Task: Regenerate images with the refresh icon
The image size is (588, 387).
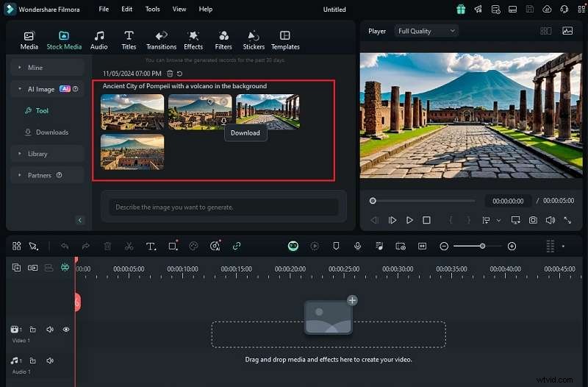Action: (x=179, y=74)
